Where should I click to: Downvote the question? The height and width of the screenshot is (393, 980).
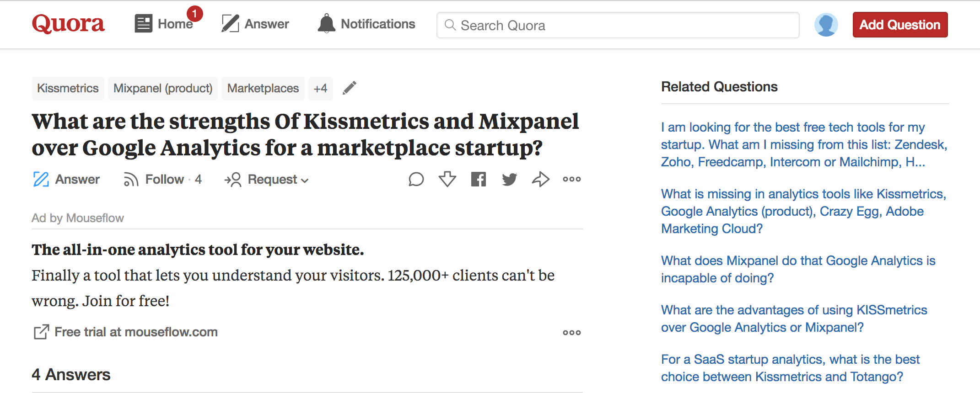[447, 179]
